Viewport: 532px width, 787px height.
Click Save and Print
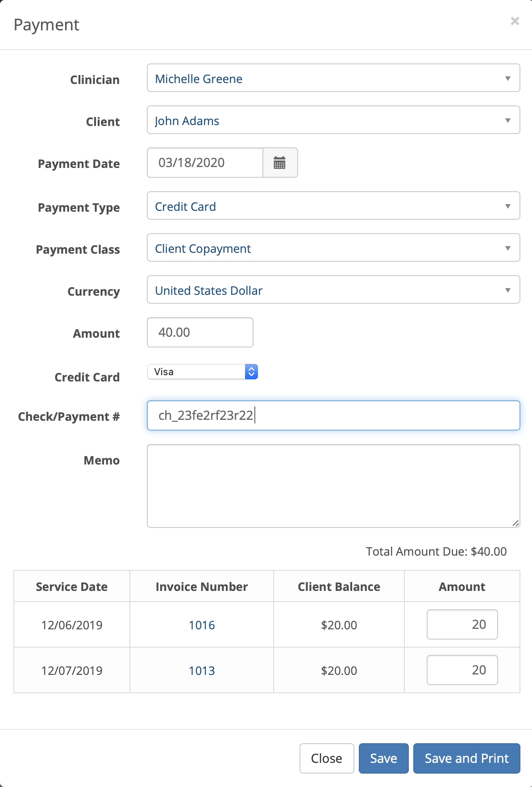(x=467, y=758)
